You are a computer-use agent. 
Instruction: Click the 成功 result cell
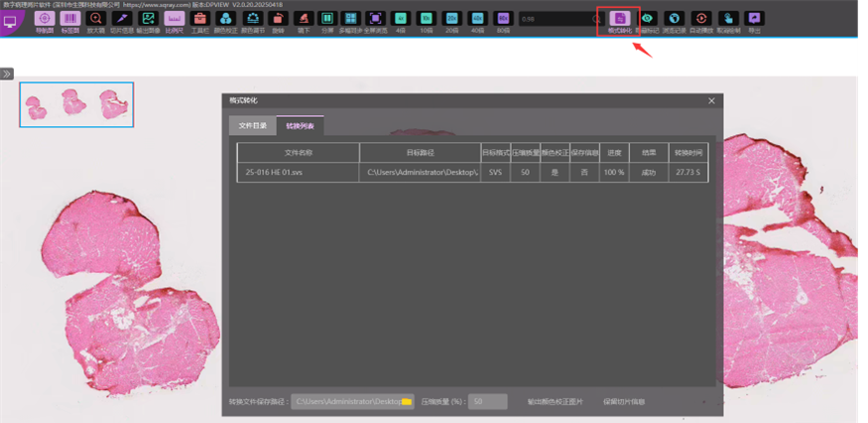(x=648, y=172)
